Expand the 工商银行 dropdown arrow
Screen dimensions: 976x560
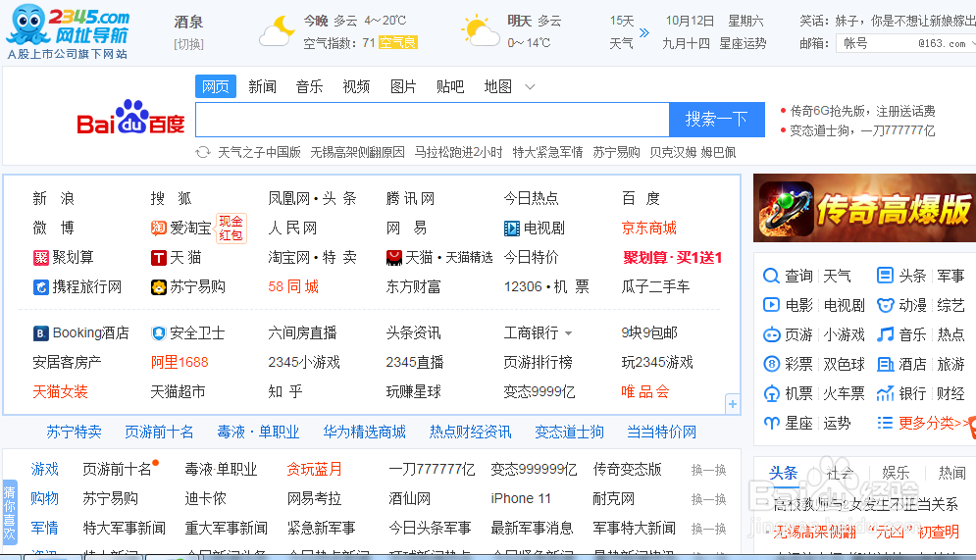point(568,334)
